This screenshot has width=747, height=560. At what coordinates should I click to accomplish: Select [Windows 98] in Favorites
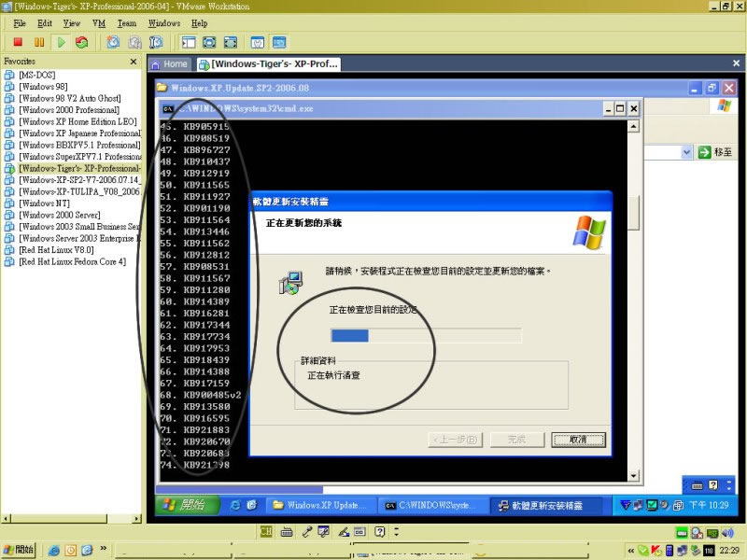pos(43,87)
